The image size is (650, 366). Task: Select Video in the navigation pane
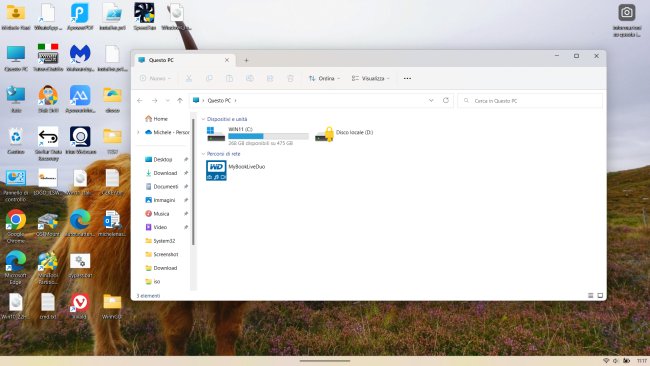156,227
